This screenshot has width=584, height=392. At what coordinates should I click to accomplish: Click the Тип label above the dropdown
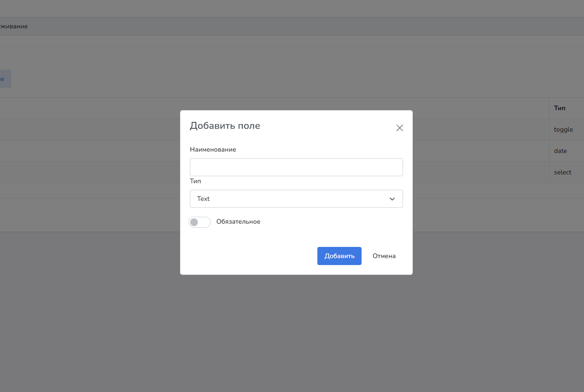(195, 181)
